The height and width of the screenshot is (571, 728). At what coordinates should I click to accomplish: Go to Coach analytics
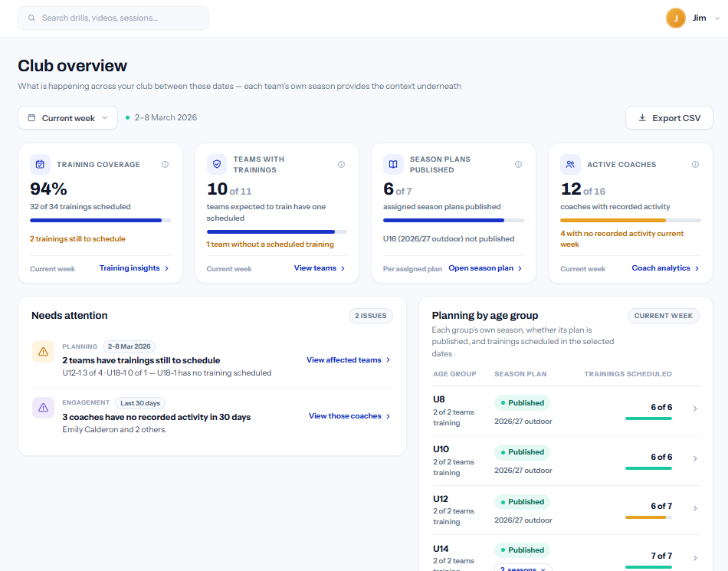point(666,268)
